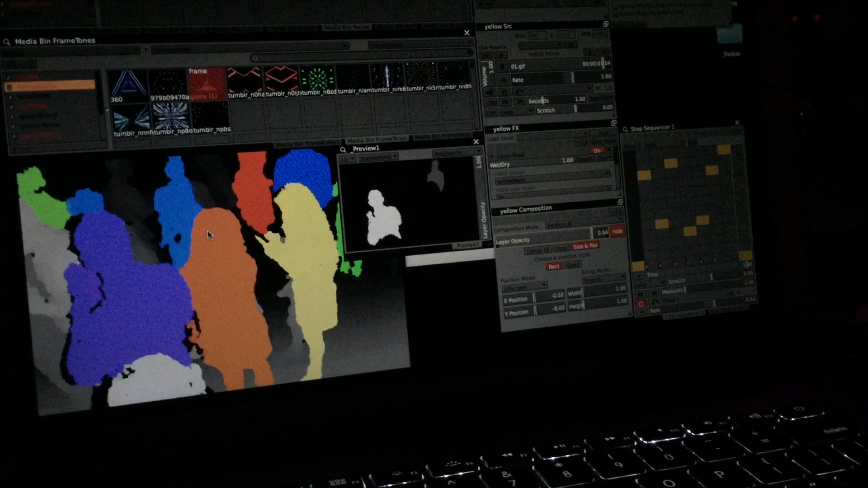Viewport: 868px width, 488px height.
Task: Collapse the Layer Mask effect section
Action: (x=492, y=156)
